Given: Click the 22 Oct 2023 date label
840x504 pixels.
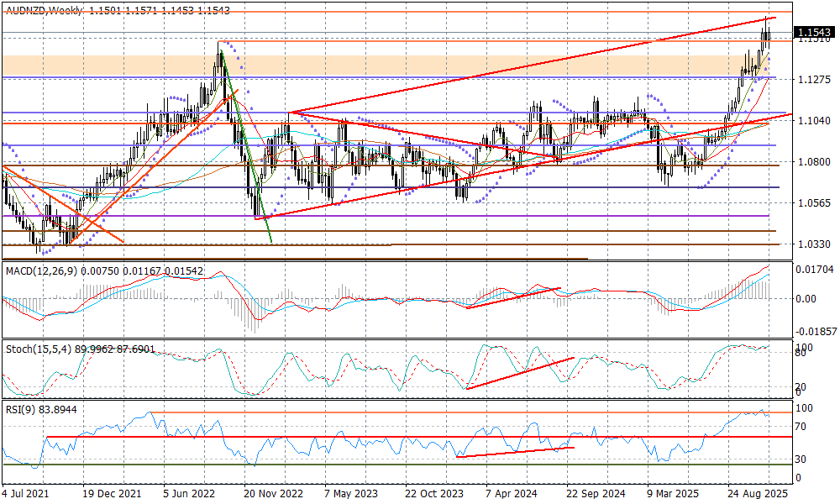Looking at the screenshot, I should 434,494.
